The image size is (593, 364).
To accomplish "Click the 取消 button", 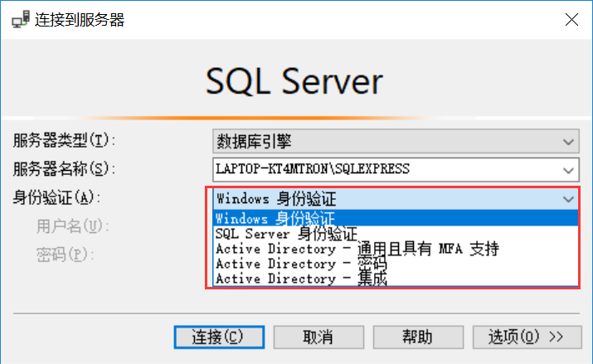I will point(318,337).
